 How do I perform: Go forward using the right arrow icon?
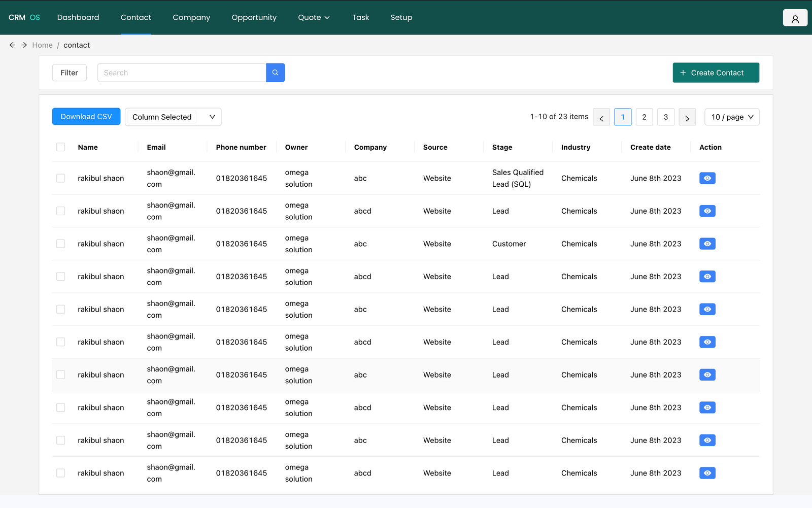(x=24, y=45)
